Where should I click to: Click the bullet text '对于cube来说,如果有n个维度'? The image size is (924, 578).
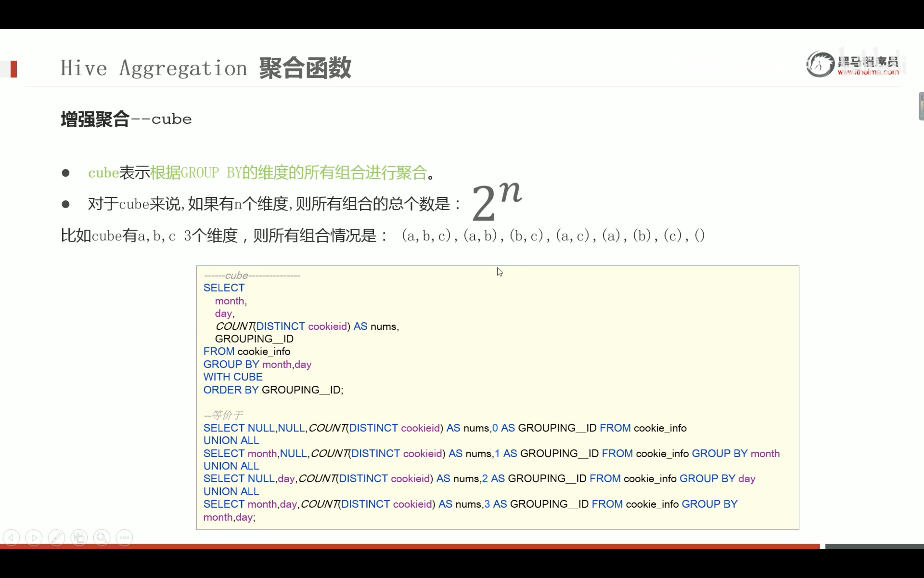(x=188, y=204)
